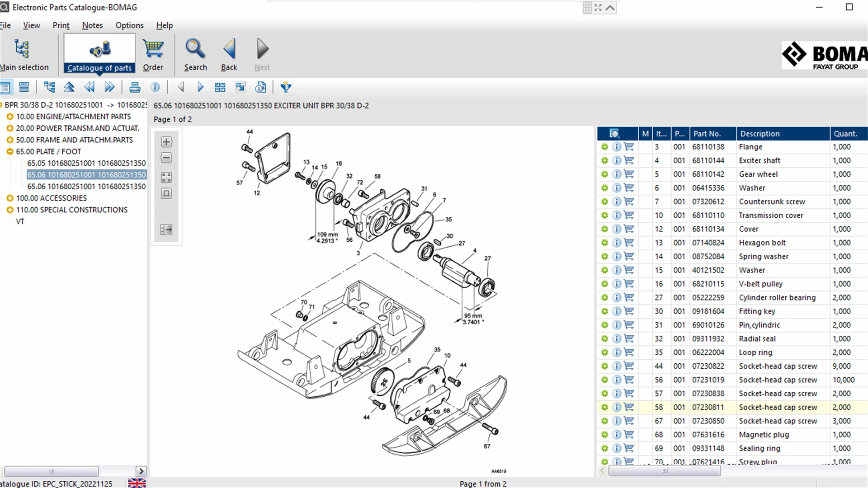
Task: Zoom in on the diagram with the plus icon
Action: (166, 142)
